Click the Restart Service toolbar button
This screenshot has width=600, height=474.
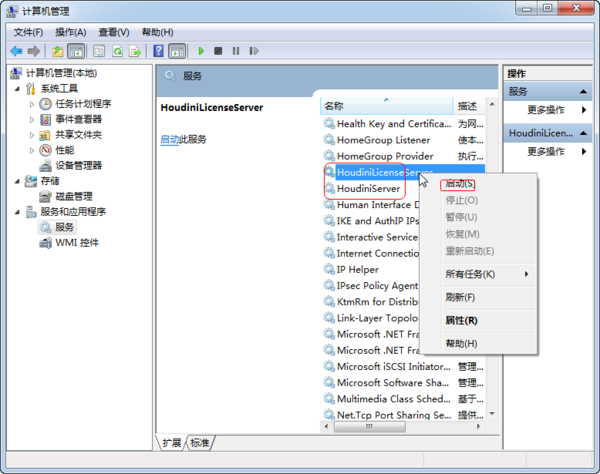(254, 51)
